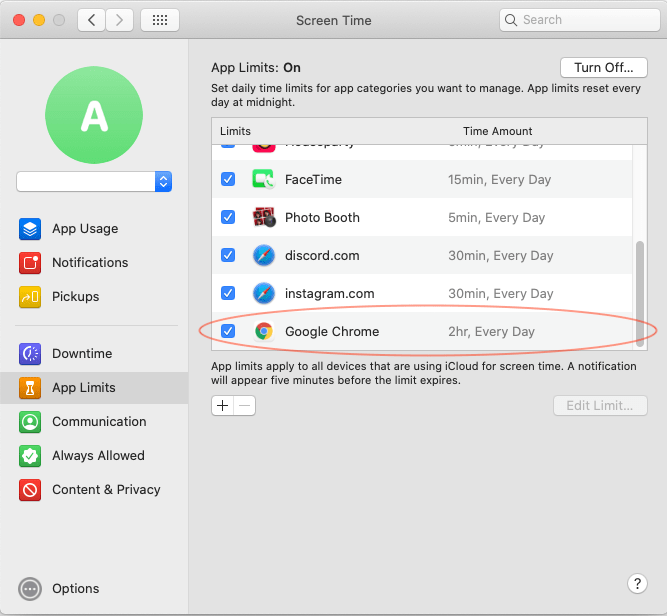
Task: Open the Communication sidebar icon
Action: click(30, 422)
